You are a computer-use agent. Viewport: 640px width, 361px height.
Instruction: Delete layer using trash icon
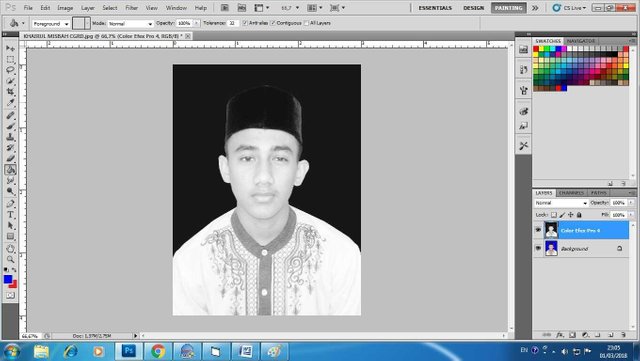623,335
